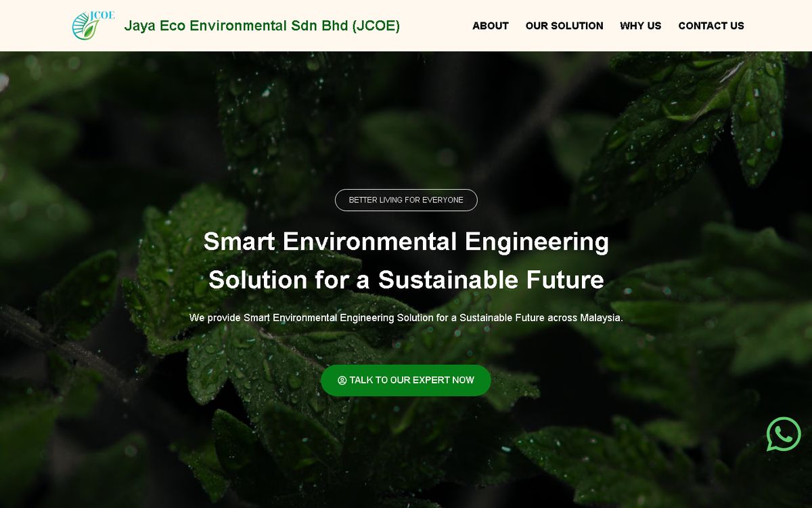Click Jaya Eco Environmental Sdn Bhd title
This screenshot has width=812, height=508.
pos(262,26)
